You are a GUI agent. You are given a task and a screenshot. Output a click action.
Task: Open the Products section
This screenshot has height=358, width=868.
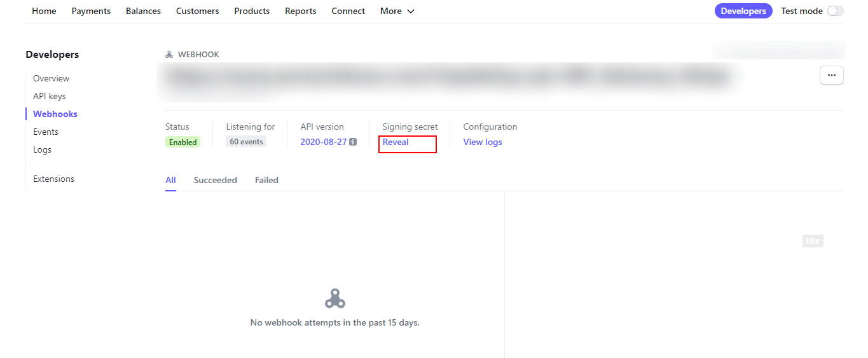click(252, 11)
